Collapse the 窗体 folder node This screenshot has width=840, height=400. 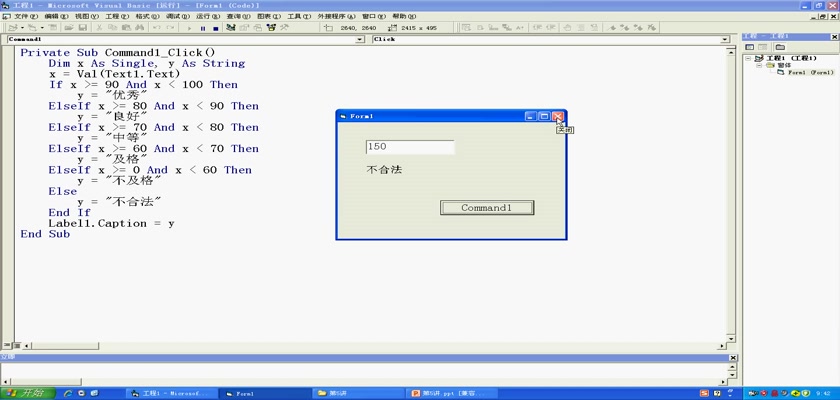(x=759, y=66)
